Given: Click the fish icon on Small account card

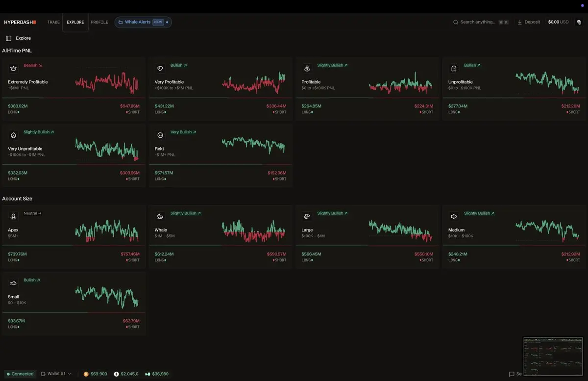Looking at the screenshot, I should [x=13, y=283].
